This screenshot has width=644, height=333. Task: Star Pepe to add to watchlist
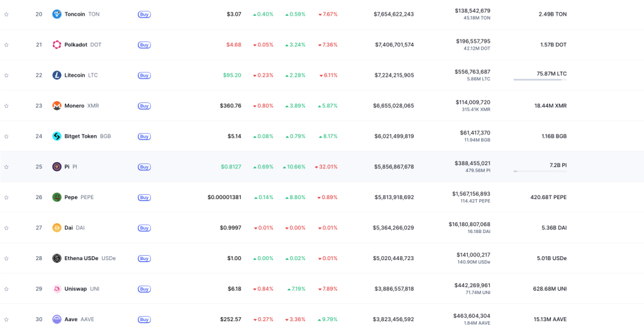point(6,197)
